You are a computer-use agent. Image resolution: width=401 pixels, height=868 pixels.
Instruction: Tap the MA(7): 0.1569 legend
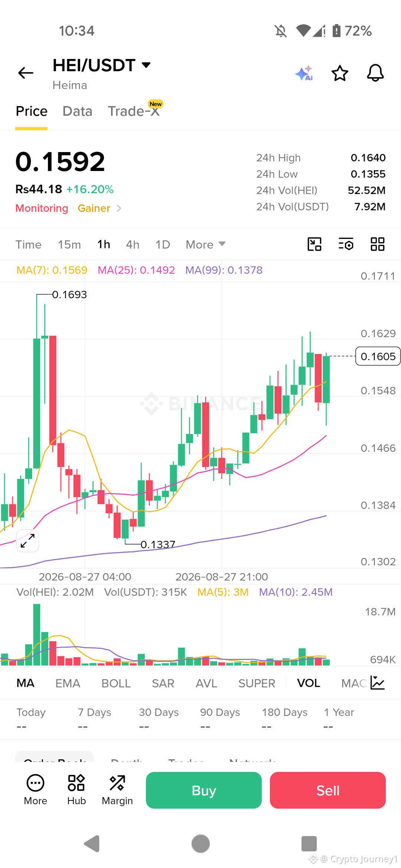(52, 270)
